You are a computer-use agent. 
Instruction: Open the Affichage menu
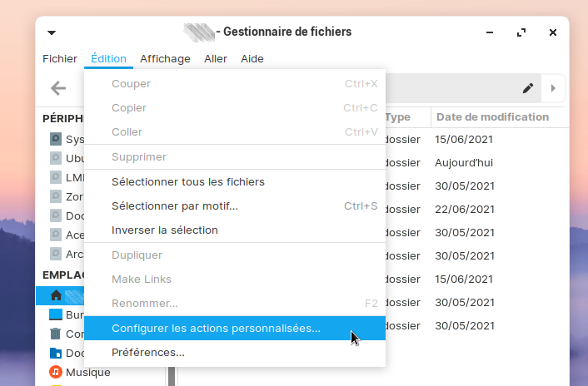(x=165, y=59)
